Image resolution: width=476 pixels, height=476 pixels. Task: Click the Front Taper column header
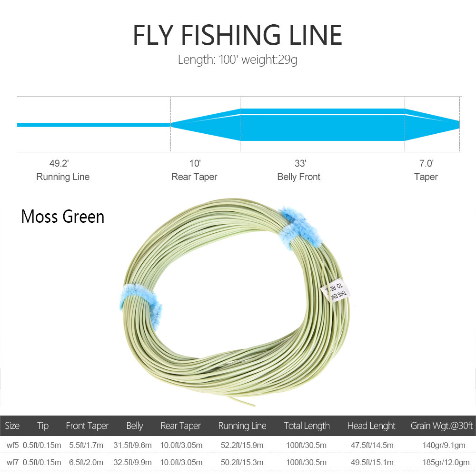pyautogui.click(x=87, y=426)
